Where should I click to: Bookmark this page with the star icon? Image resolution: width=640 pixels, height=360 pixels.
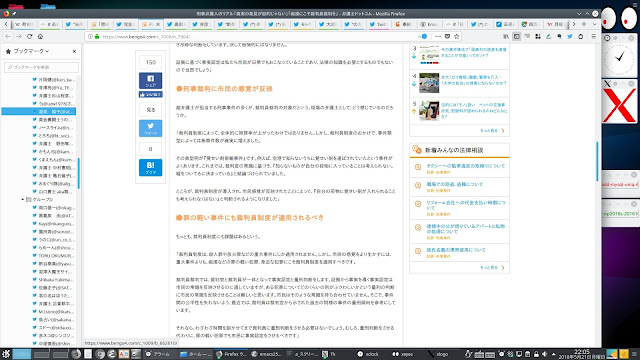(457, 36)
